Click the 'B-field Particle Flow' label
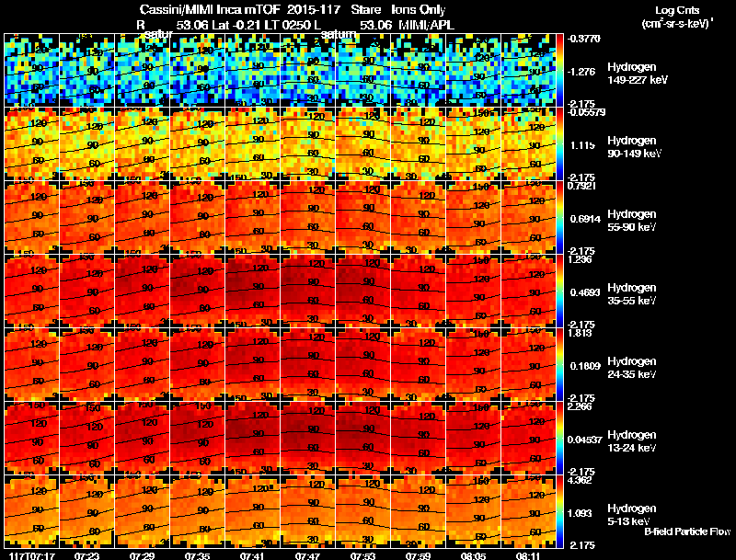Image resolution: width=736 pixels, height=560 pixels. pyautogui.click(x=687, y=531)
